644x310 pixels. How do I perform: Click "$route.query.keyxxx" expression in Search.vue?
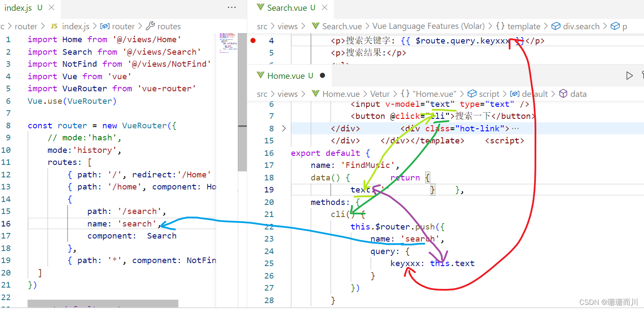click(463, 41)
